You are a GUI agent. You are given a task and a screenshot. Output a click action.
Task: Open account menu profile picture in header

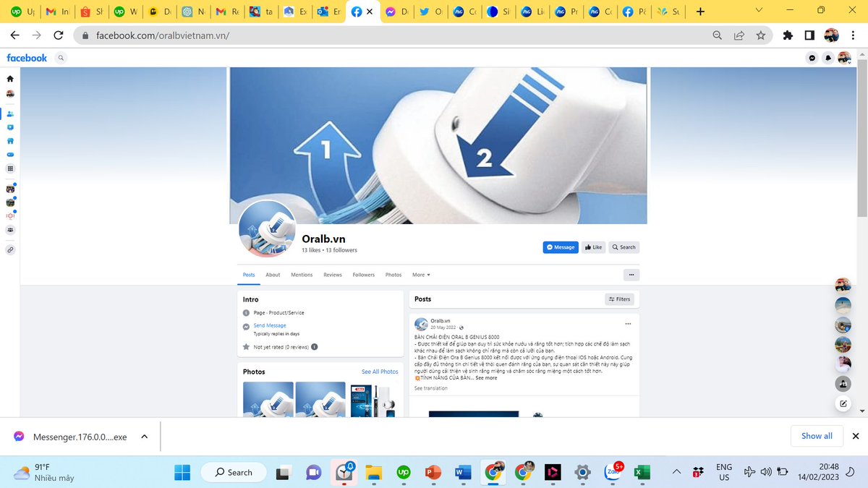(x=843, y=58)
